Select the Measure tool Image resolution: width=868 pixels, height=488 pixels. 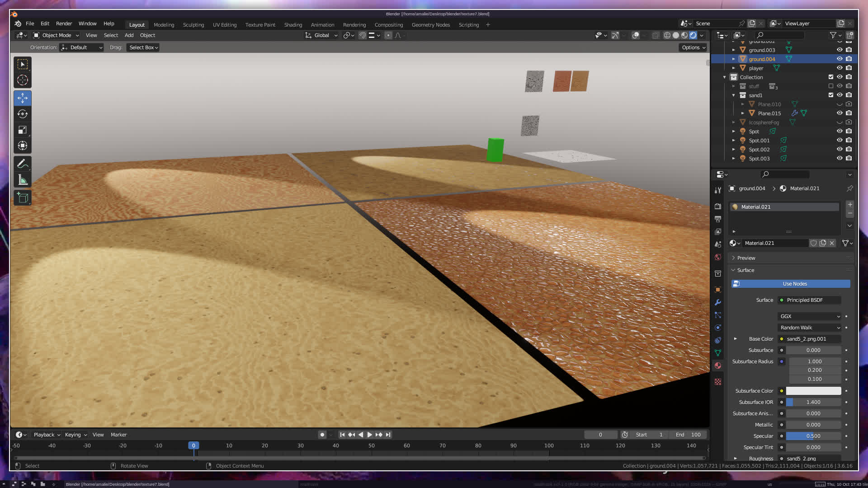(22, 180)
